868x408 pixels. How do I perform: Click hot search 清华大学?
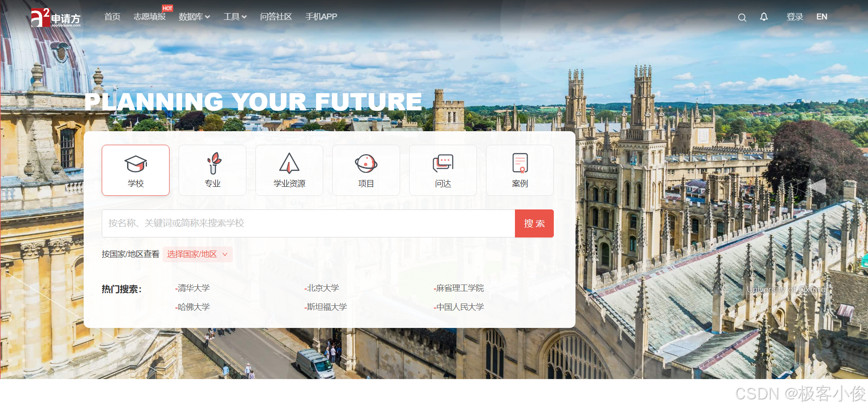193,288
